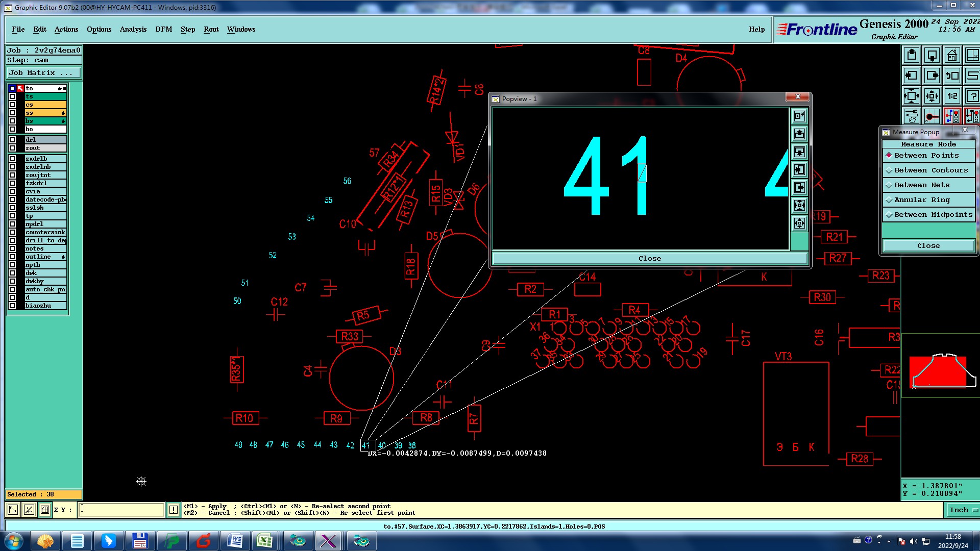Click the XY window layout icon

pos(972,55)
